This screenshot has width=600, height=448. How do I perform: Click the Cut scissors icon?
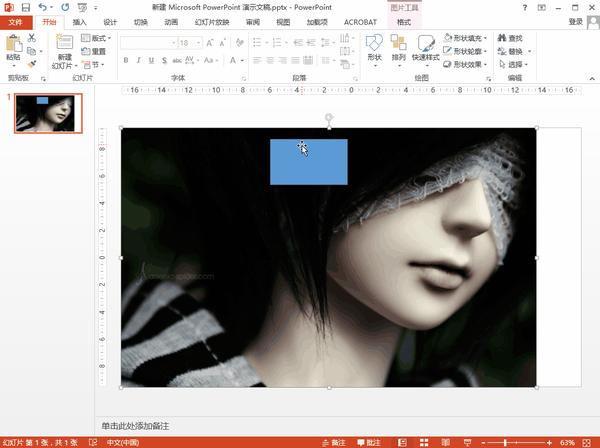click(32, 37)
